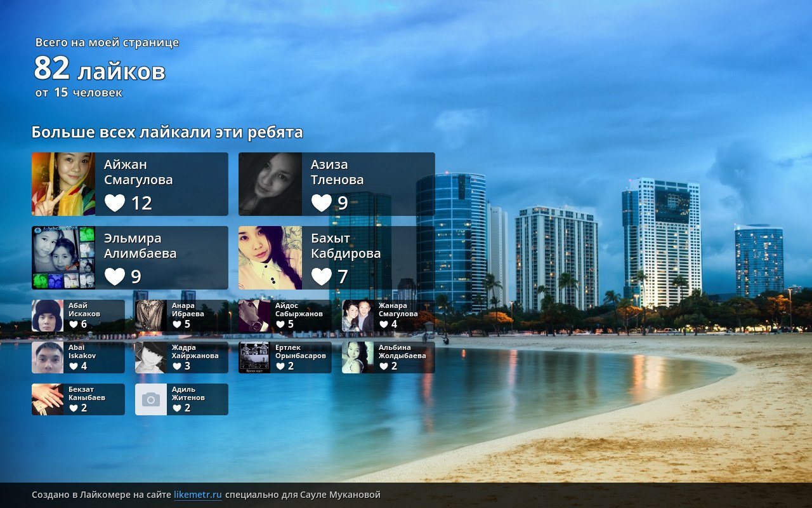Open Айжан Смагулова's profile photo

[63, 184]
